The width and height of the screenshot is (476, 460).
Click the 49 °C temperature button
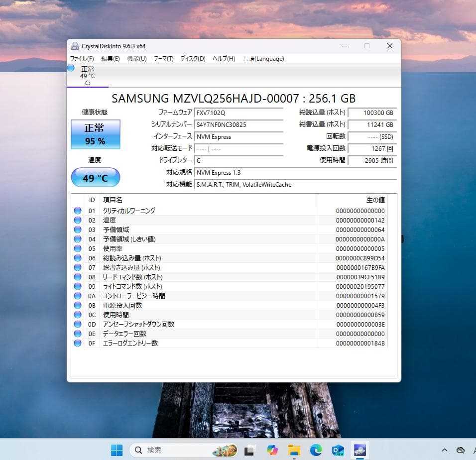point(95,177)
